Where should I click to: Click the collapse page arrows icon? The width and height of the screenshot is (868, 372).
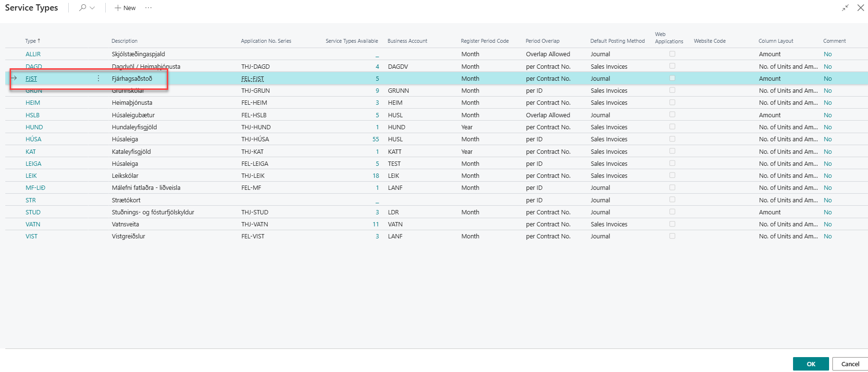point(845,8)
